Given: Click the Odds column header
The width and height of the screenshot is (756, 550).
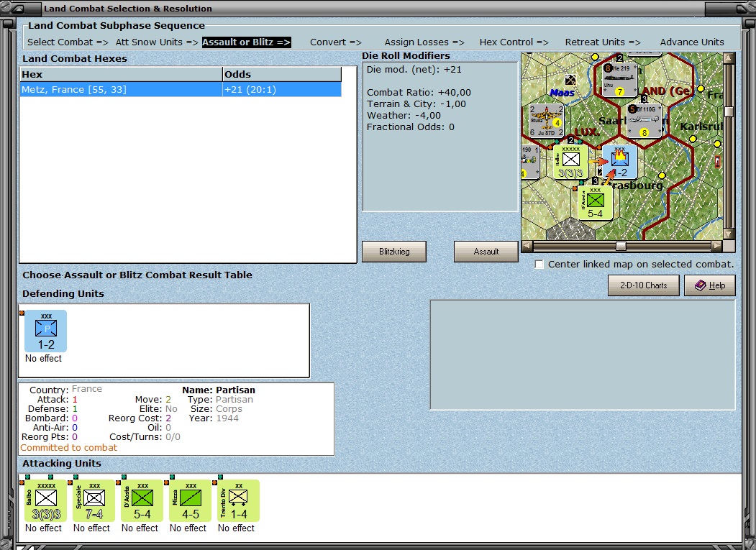Looking at the screenshot, I should pyautogui.click(x=281, y=74).
